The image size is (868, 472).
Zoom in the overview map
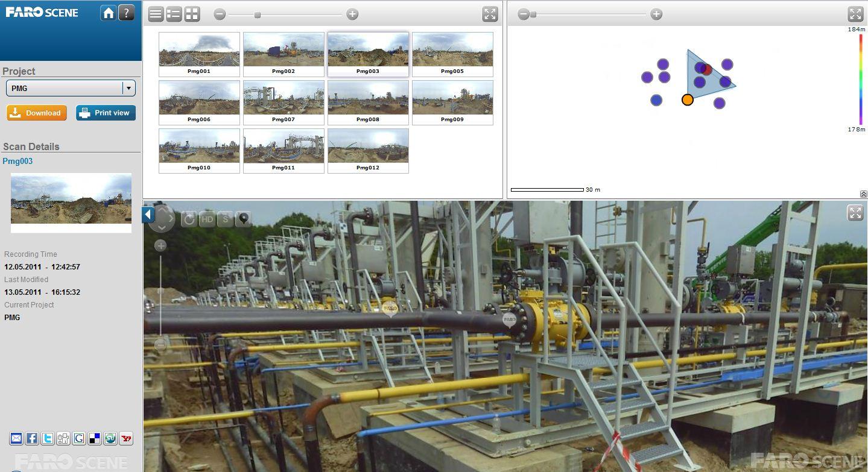click(656, 14)
